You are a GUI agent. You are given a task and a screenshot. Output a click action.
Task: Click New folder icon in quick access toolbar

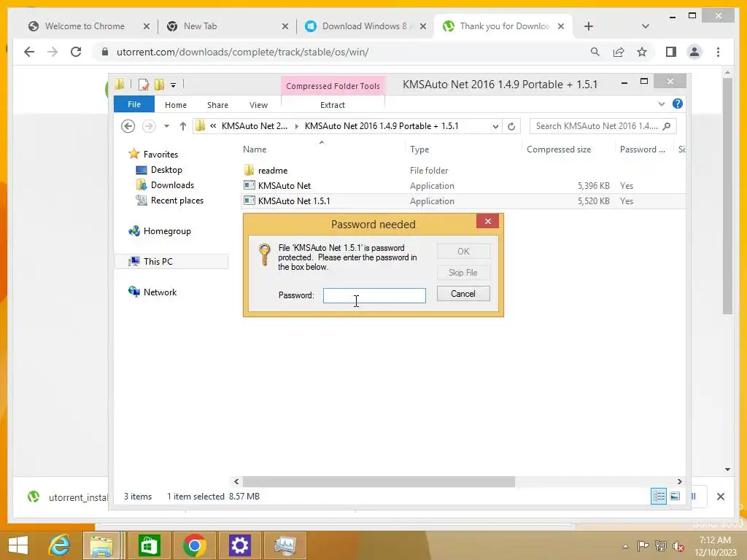click(x=159, y=85)
